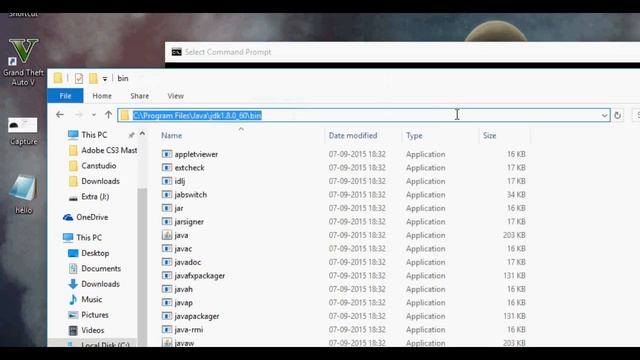Open Customize Quick Access Toolbar dropdown
Image resolution: width=640 pixels, height=360 pixels.
click(105, 79)
